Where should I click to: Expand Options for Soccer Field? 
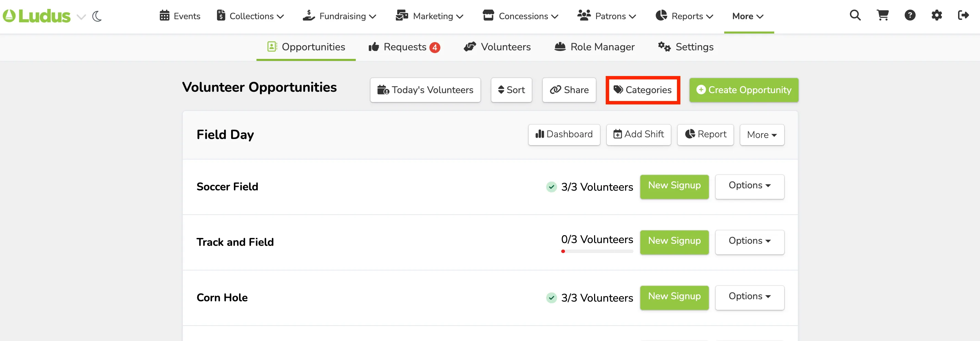tap(750, 187)
